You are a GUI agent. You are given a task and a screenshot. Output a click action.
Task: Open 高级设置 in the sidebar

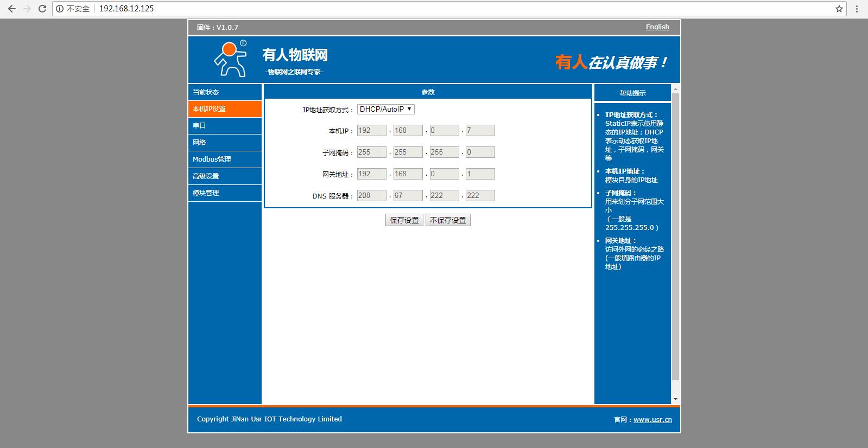point(206,176)
